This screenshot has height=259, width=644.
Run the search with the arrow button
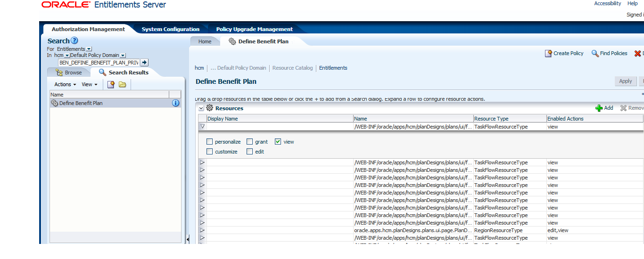pyautogui.click(x=145, y=62)
